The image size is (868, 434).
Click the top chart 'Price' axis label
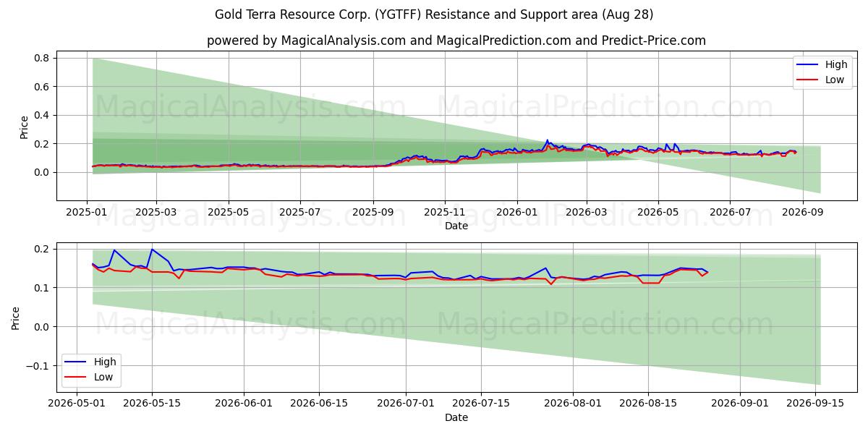pyautogui.click(x=25, y=127)
